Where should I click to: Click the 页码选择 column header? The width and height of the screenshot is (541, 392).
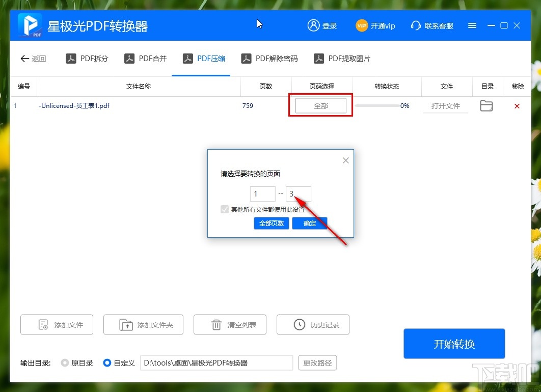[x=322, y=86]
